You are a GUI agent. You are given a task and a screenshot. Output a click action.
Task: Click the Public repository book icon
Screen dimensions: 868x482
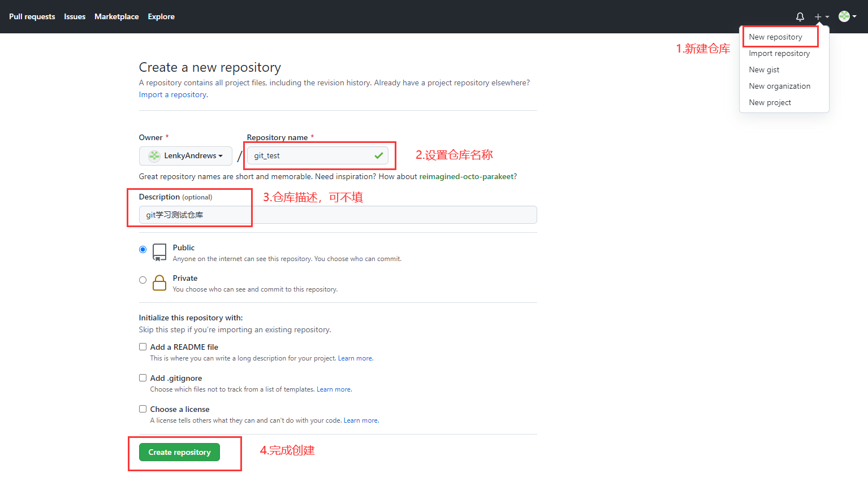tap(160, 252)
